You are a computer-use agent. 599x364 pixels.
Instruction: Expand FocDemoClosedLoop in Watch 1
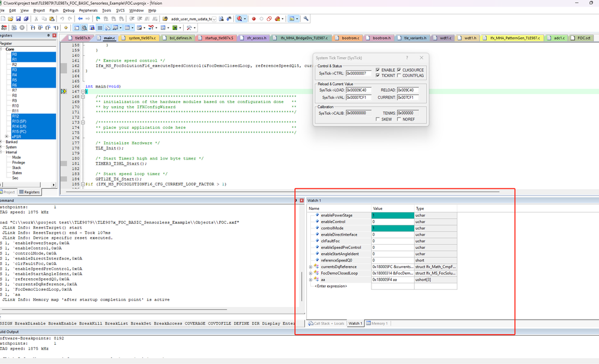coord(310,273)
